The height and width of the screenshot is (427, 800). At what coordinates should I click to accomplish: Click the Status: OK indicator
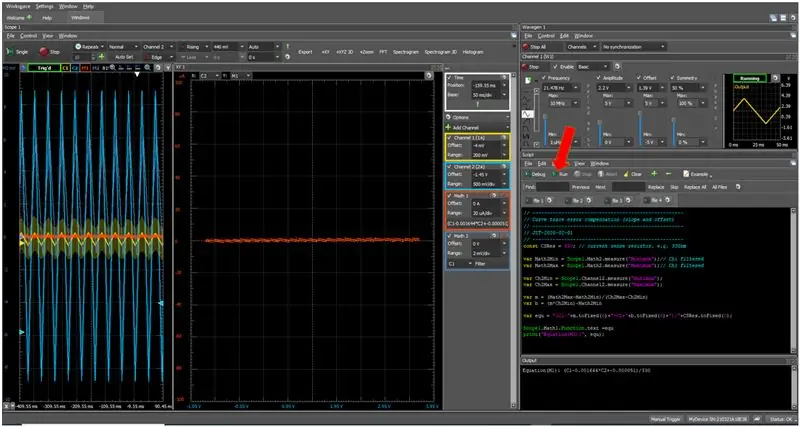(781, 419)
